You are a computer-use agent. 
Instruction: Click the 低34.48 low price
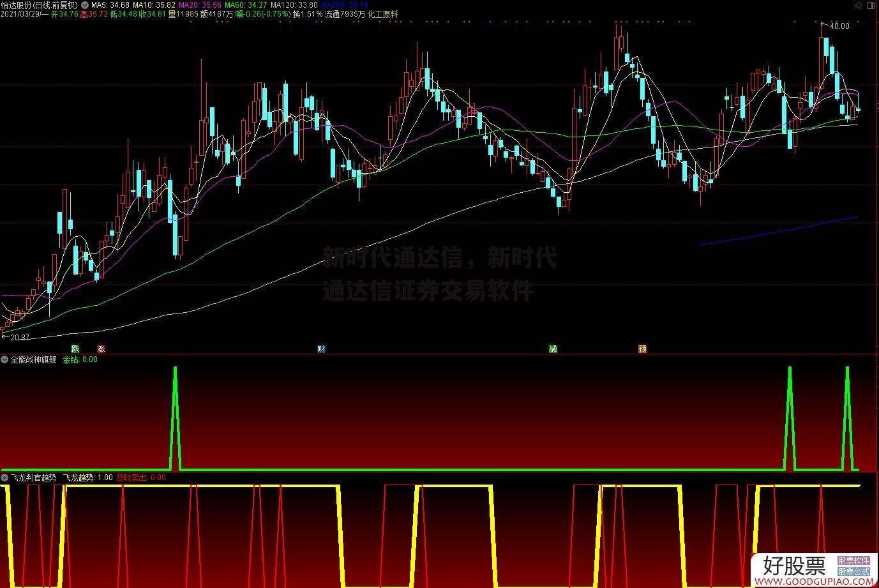coord(123,14)
